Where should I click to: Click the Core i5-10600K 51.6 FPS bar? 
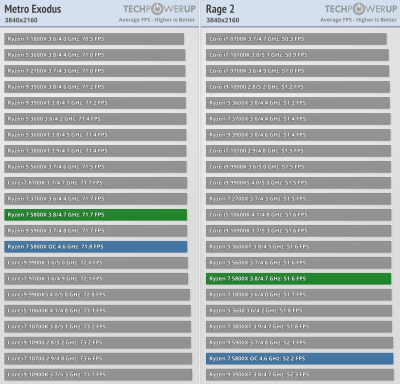click(x=298, y=215)
